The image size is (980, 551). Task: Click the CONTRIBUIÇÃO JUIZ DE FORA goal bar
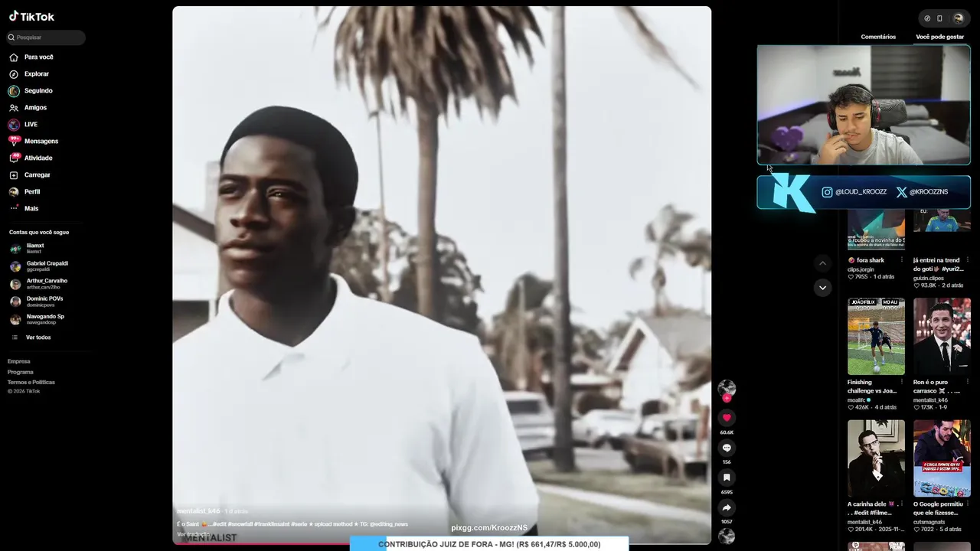tap(489, 544)
